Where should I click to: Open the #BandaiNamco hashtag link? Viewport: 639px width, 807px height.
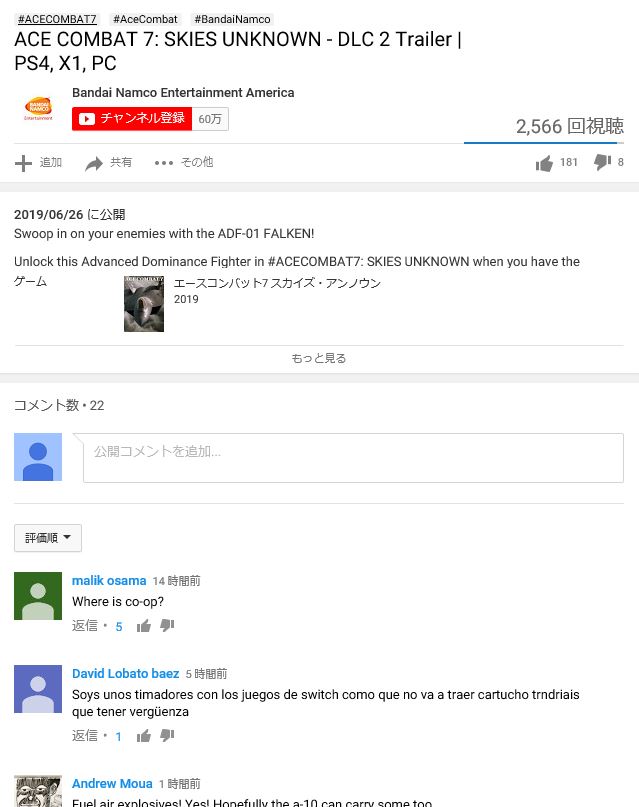[232, 19]
